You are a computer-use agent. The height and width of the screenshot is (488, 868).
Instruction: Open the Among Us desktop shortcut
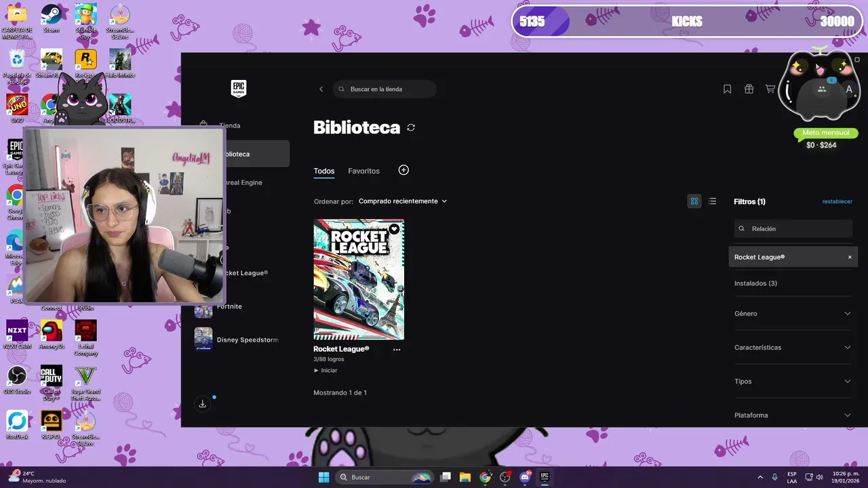pos(51,335)
